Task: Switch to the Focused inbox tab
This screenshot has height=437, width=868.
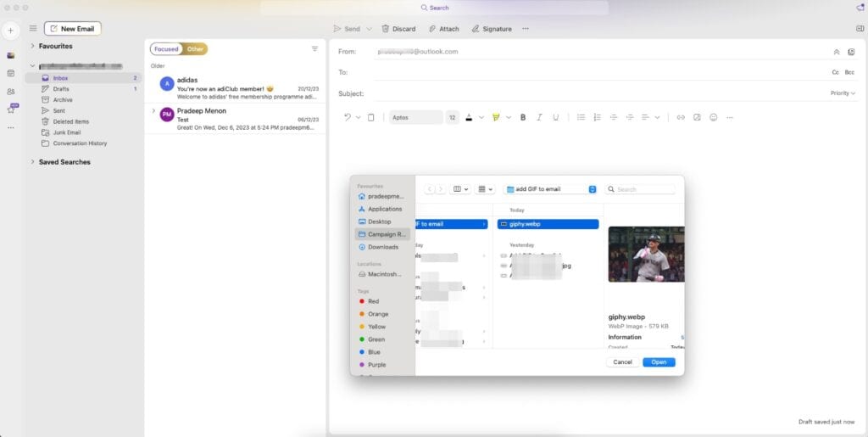Action: [166, 49]
